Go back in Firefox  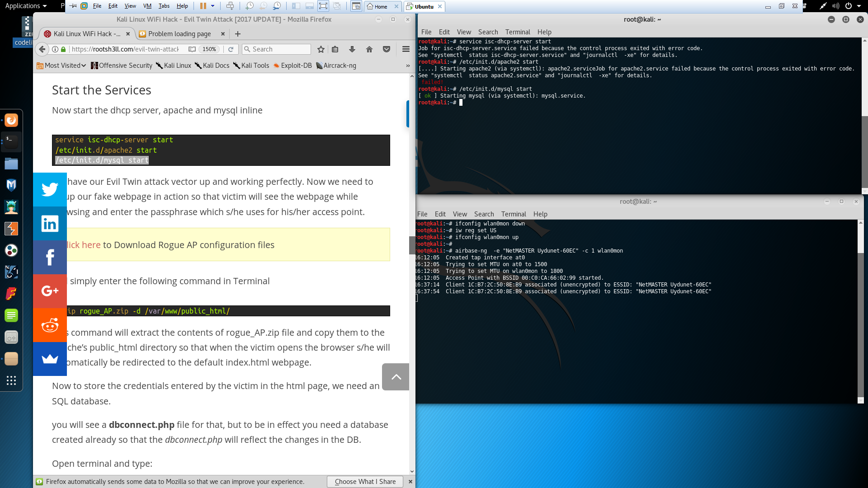(x=42, y=49)
